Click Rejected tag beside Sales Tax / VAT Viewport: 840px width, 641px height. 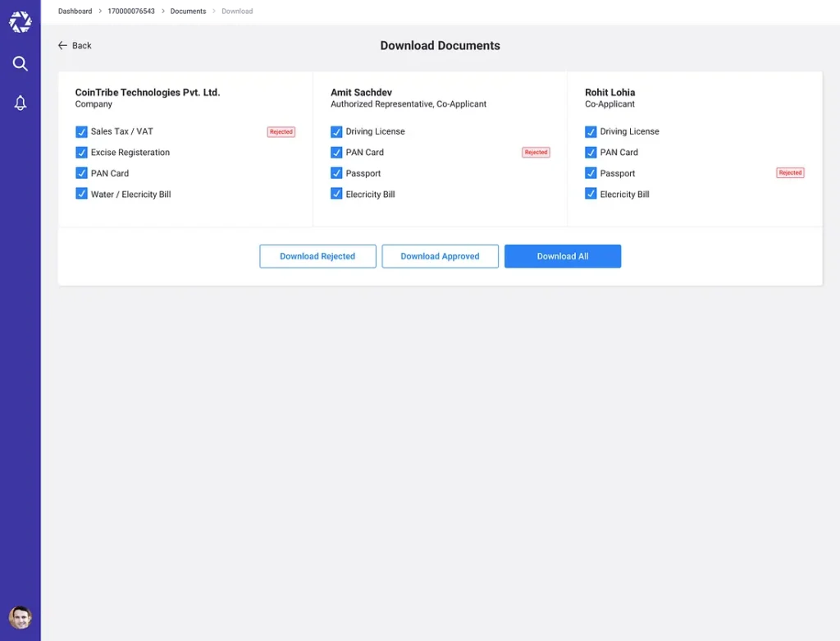pyautogui.click(x=281, y=131)
